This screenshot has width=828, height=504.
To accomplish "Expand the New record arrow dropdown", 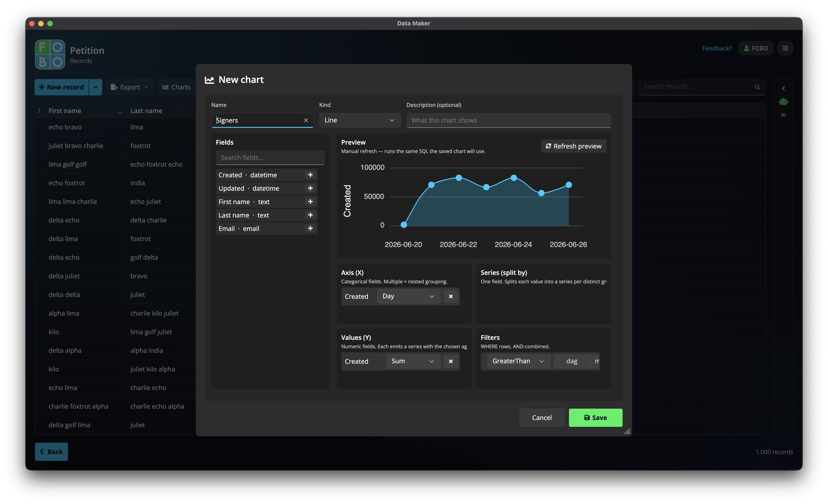I will point(95,87).
